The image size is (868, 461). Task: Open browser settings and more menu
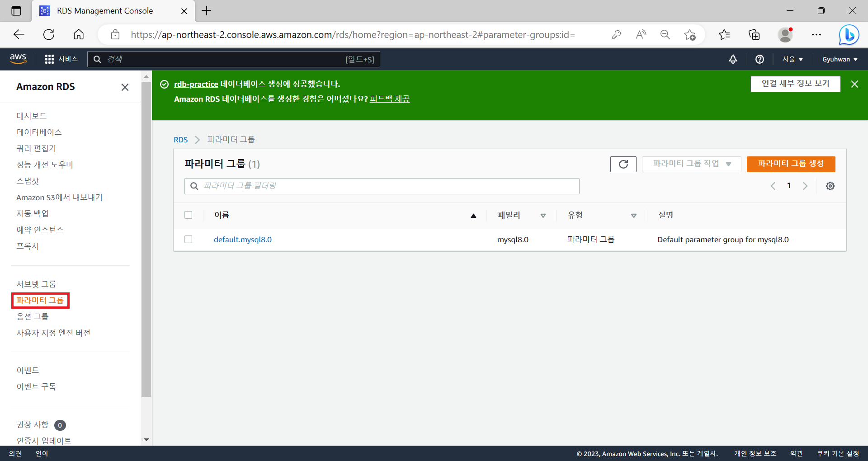pyautogui.click(x=816, y=34)
